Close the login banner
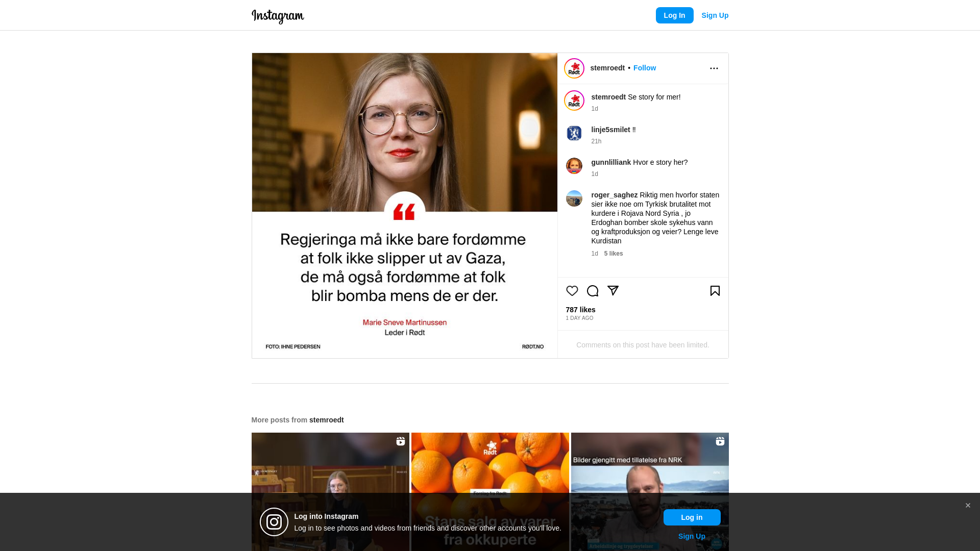The height and width of the screenshot is (551, 980). click(967, 506)
